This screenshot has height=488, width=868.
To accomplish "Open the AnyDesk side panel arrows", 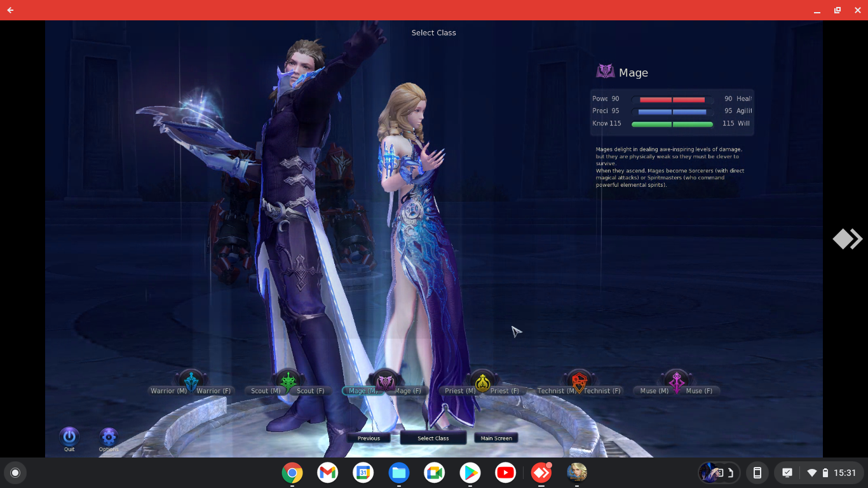I will coord(848,239).
